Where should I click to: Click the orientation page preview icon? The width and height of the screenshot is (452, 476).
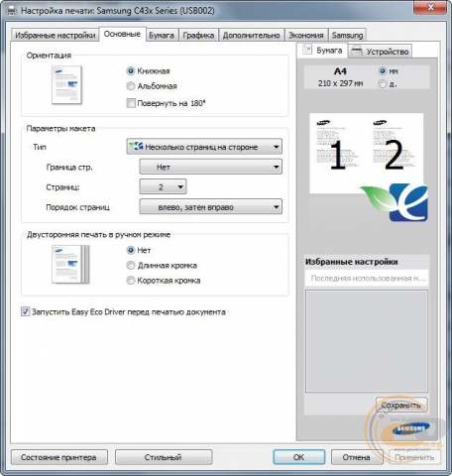click(66, 85)
